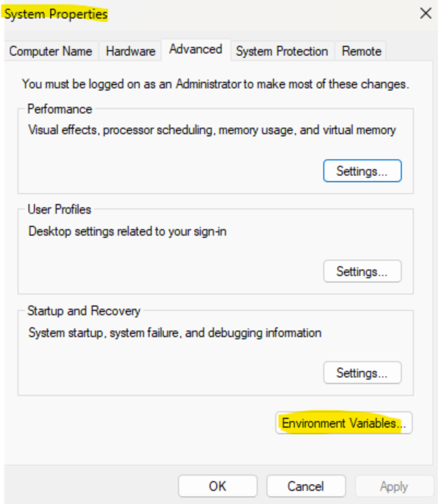Image resolution: width=439 pixels, height=504 pixels.
Task: Switch to the Computer Name tab
Action: [51, 51]
